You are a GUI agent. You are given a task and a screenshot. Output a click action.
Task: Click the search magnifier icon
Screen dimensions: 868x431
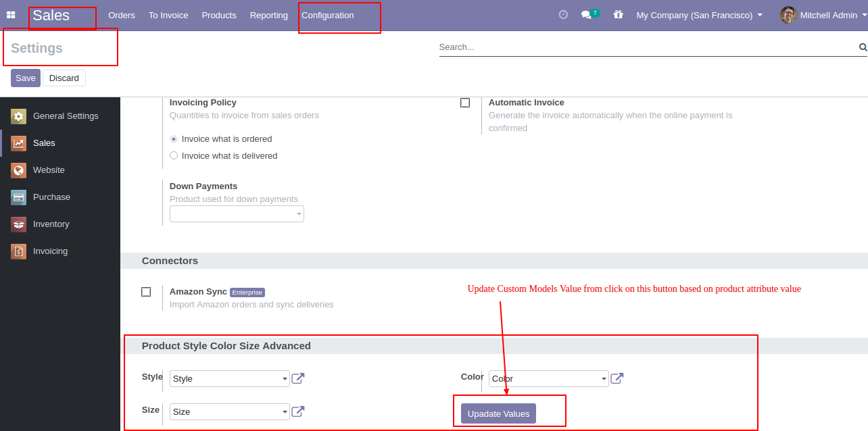pyautogui.click(x=863, y=47)
